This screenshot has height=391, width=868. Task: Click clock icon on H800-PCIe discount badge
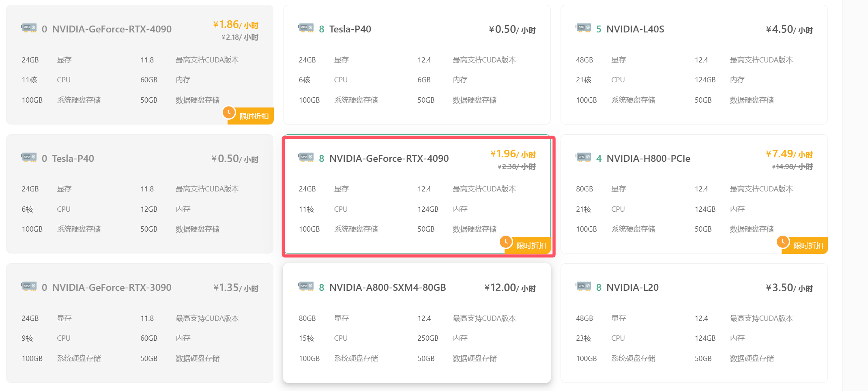click(783, 242)
